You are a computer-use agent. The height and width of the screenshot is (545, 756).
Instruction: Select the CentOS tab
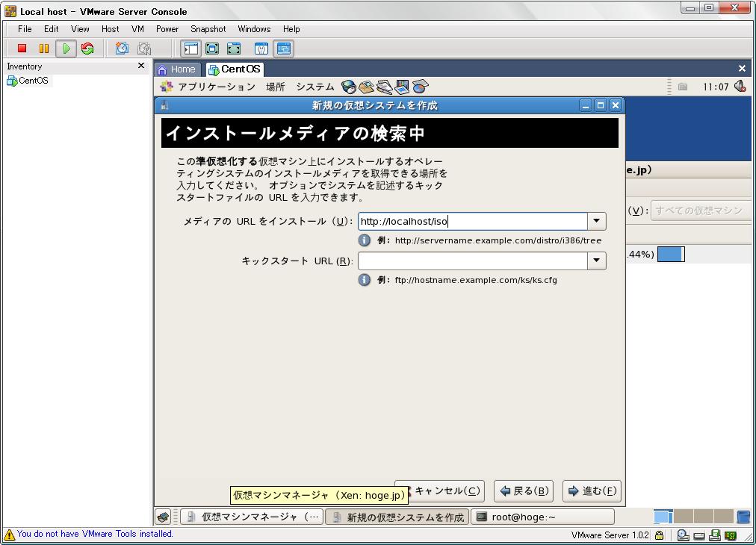coord(235,69)
